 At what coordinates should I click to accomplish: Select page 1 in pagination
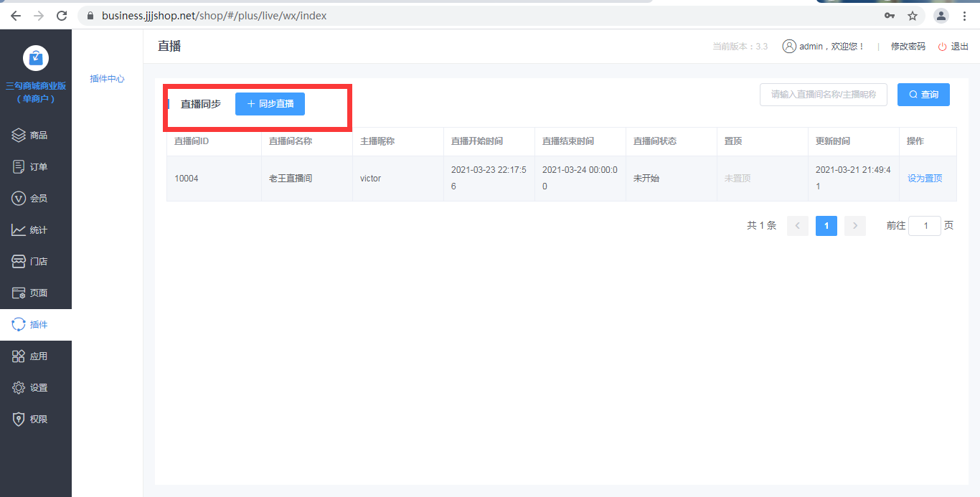point(826,226)
